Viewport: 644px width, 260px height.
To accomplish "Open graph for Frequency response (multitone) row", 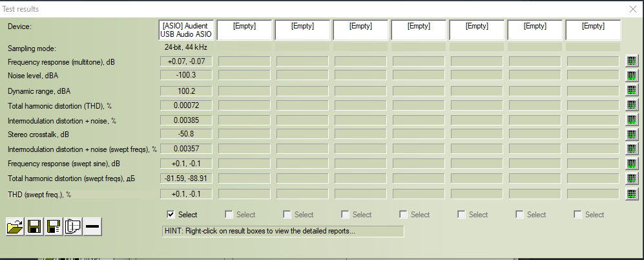I will pyautogui.click(x=632, y=61).
